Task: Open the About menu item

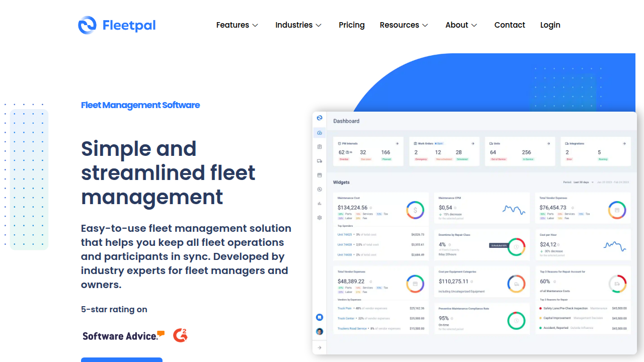Action: (457, 25)
